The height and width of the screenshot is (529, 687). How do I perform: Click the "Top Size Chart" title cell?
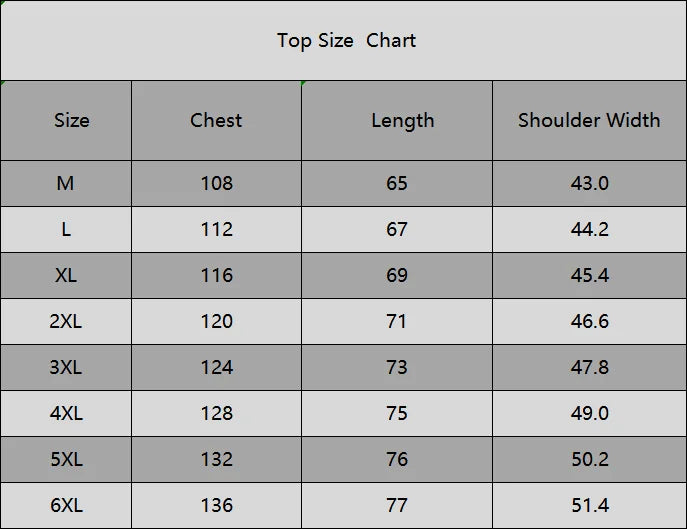pyautogui.click(x=345, y=41)
